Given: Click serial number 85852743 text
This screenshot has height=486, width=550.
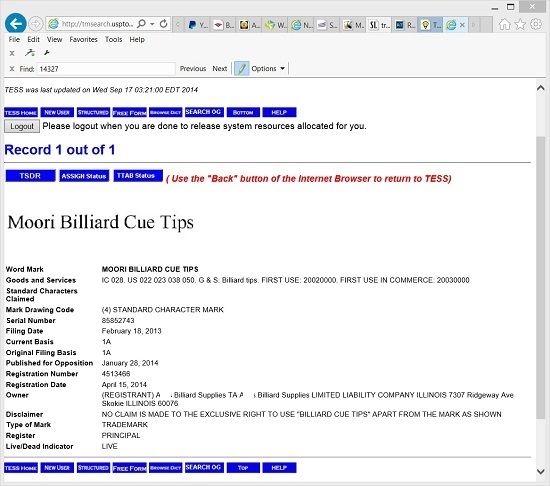Looking at the screenshot, I should [118, 320].
